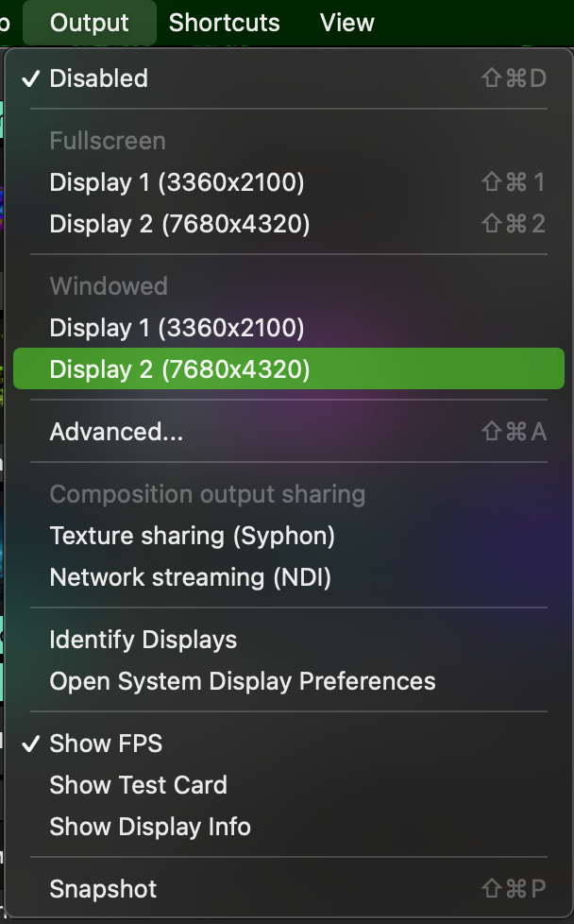
Task: Enable Network streaming (NDI)
Action: coord(190,577)
